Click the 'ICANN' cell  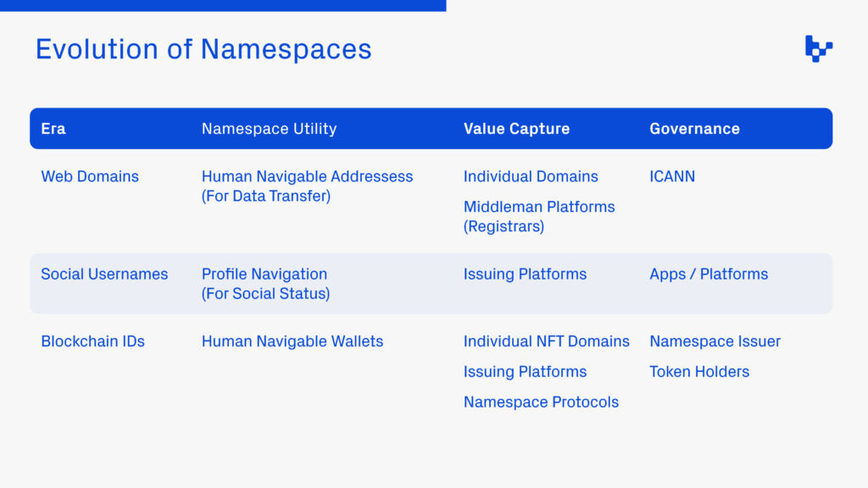[672, 176]
